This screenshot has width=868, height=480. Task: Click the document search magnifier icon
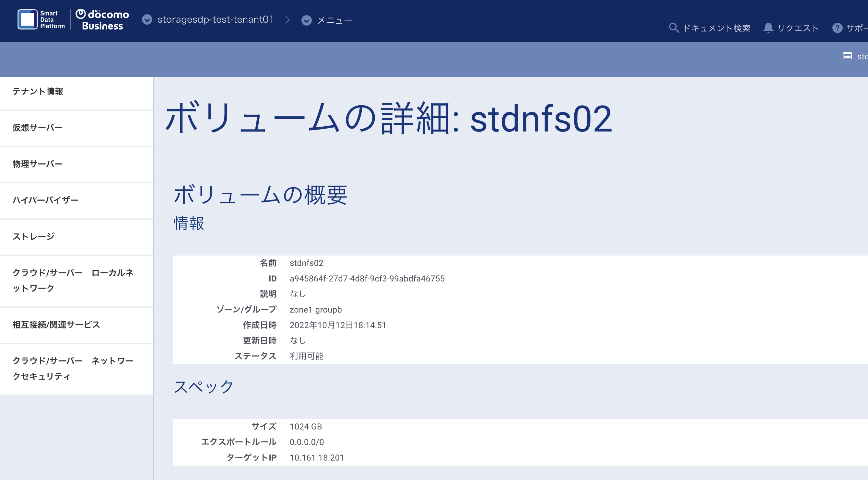click(x=674, y=28)
